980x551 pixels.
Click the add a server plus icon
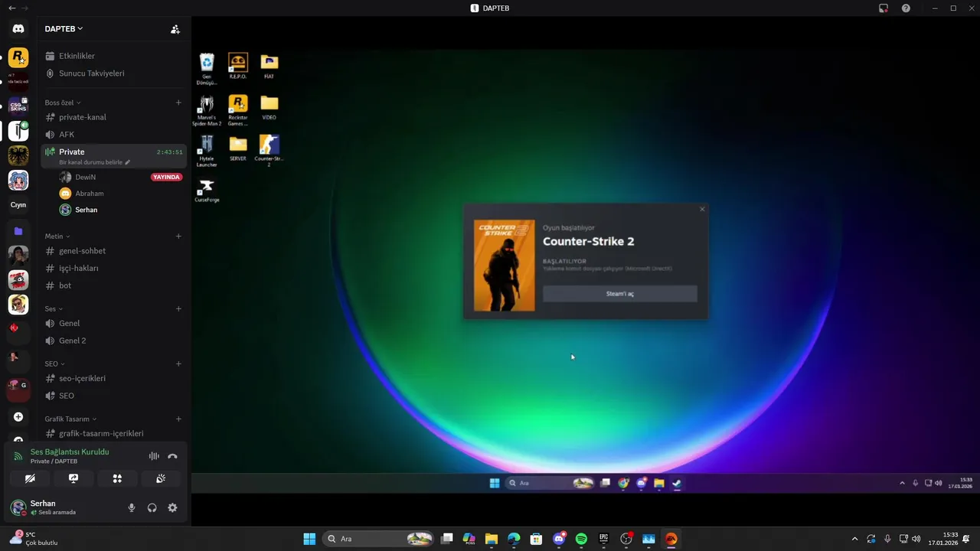(18, 417)
